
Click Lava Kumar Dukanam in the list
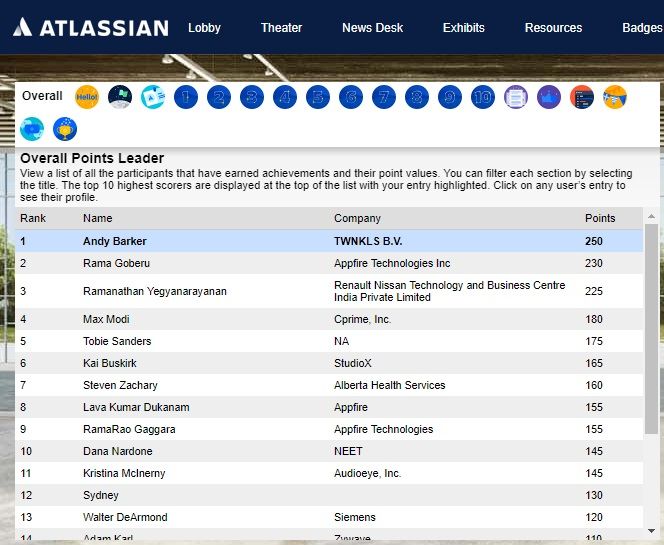pos(136,407)
